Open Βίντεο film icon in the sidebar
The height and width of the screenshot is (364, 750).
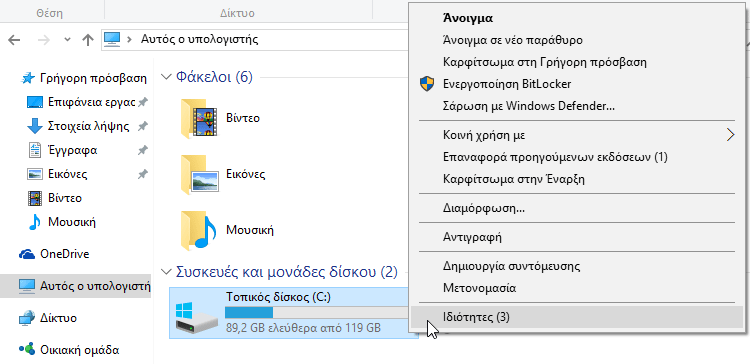click(x=35, y=198)
